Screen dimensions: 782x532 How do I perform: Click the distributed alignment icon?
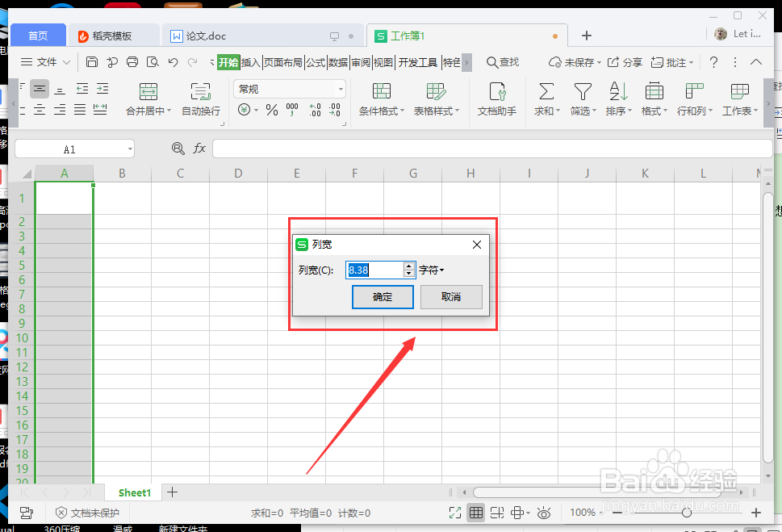100,109
